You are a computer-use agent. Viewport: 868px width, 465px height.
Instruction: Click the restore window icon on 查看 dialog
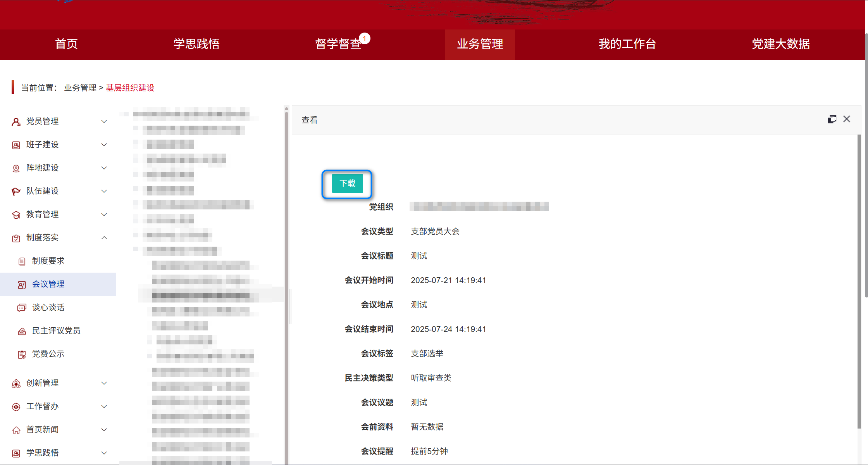pos(832,119)
